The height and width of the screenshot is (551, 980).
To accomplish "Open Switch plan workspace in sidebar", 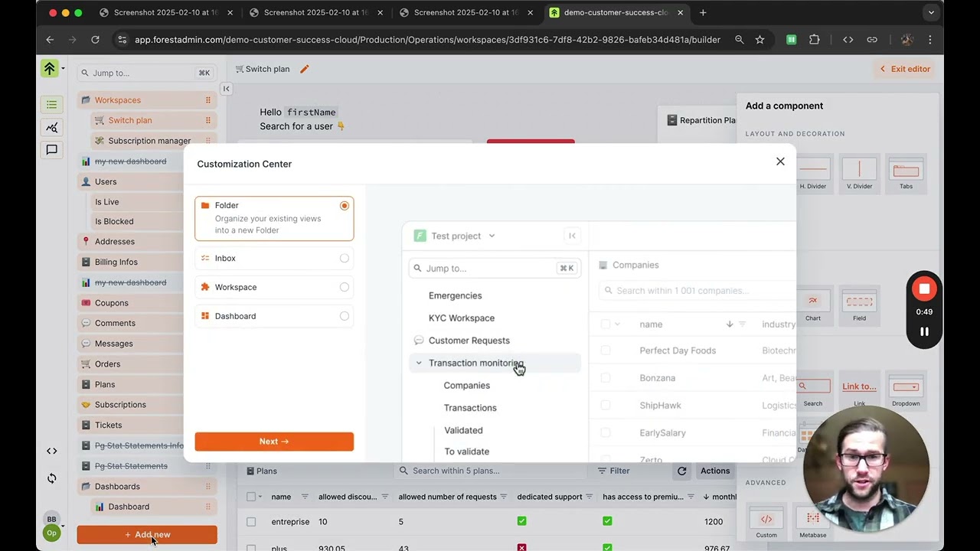I will point(152,120).
